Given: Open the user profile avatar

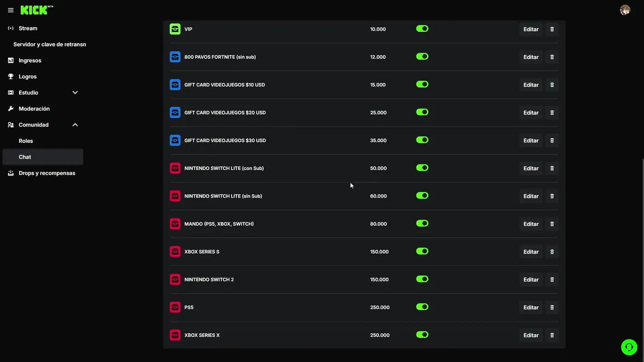Looking at the screenshot, I should [x=625, y=10].
